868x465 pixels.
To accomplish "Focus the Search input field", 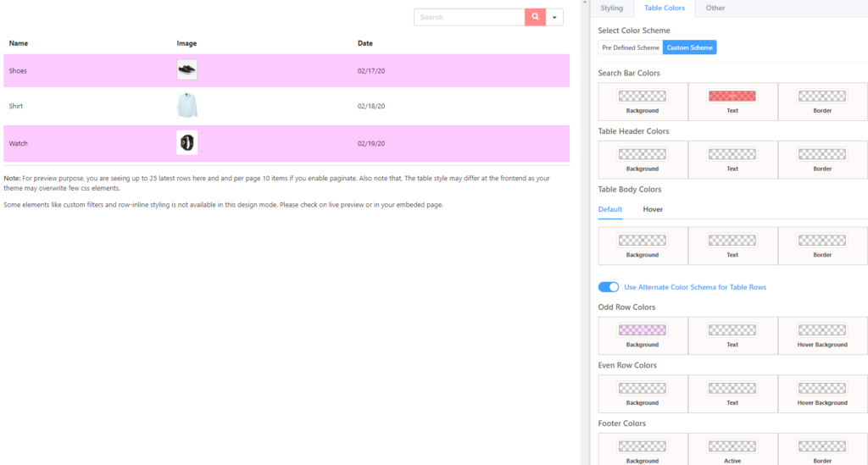I will click(470, 17).
